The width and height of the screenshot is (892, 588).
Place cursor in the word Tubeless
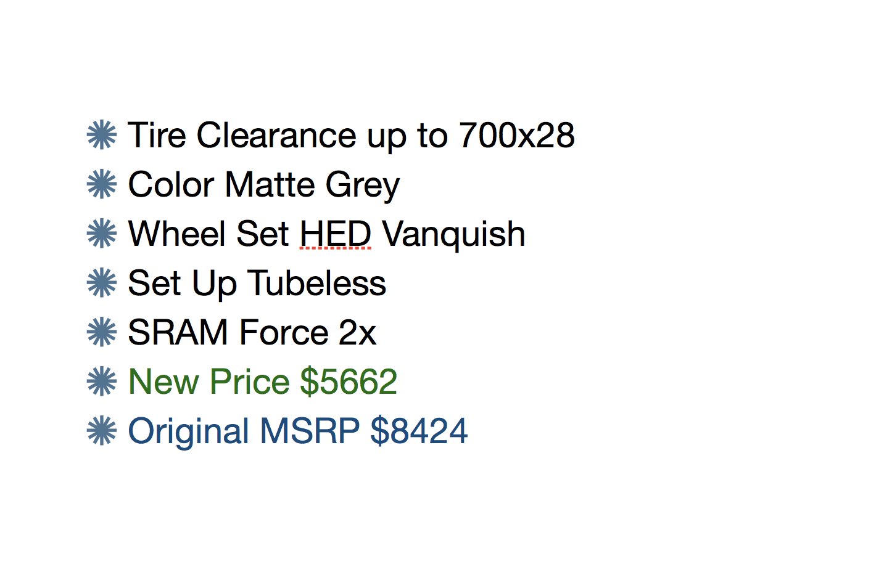pyautogui.click(x=317, y=284)
